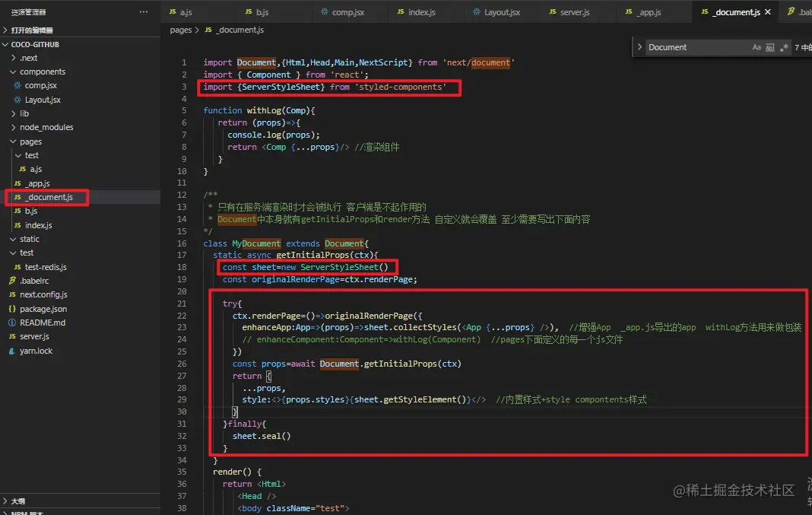
Task: Click 'MyDocument' class name on line 16
Action: coord(256,243)
